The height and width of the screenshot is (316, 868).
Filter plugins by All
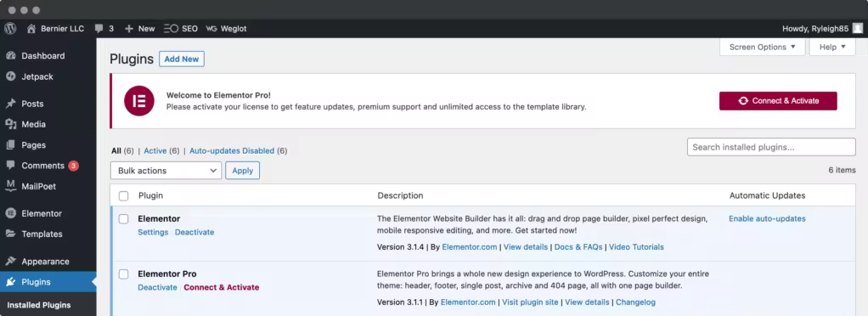click(116, 150)
